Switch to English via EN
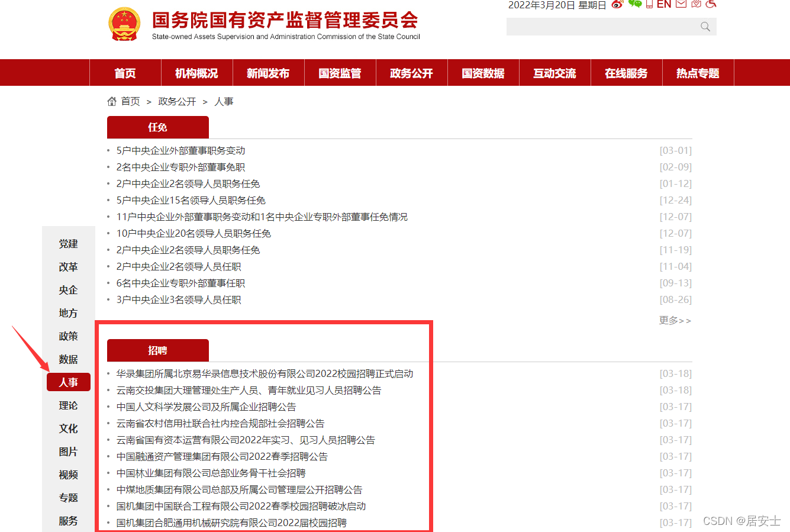 click(x=664, y=4)
